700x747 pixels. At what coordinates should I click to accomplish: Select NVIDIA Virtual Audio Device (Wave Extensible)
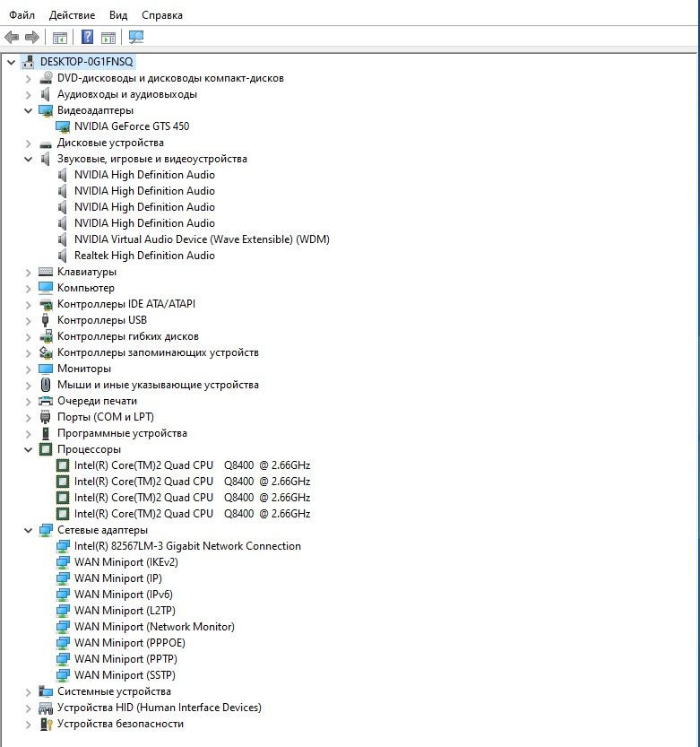point(202,239)
